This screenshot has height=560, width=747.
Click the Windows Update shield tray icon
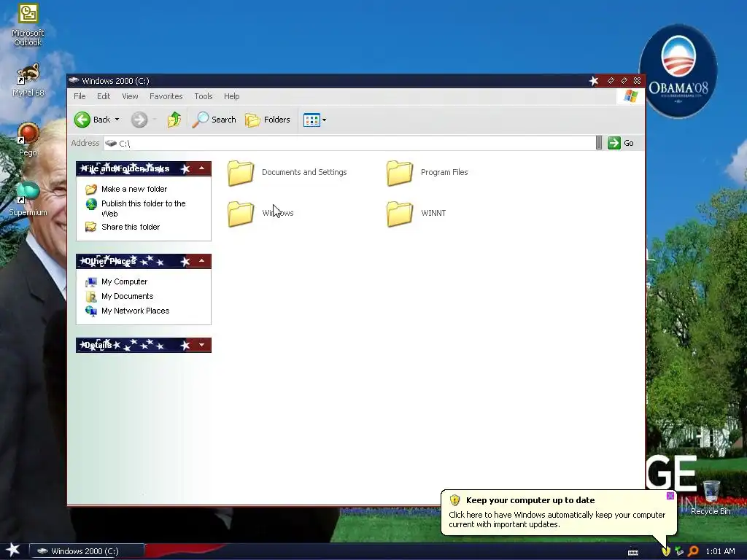666,551
